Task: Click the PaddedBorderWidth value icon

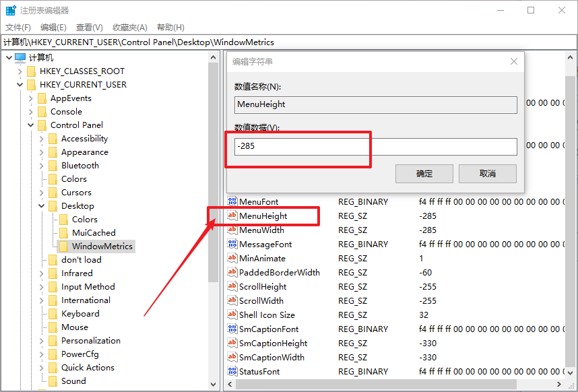Action: 232,273
